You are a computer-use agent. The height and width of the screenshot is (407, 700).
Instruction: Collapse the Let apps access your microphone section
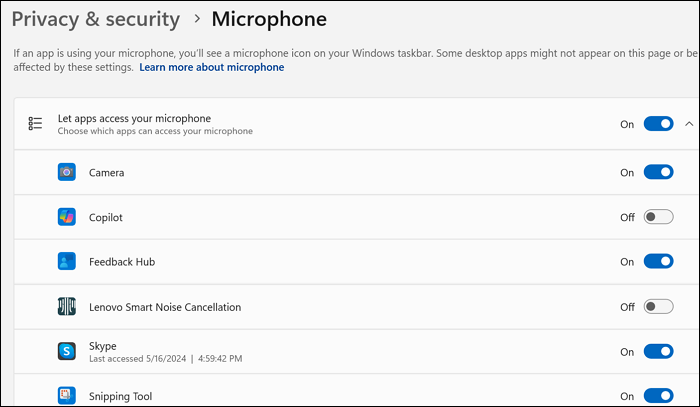689,124
